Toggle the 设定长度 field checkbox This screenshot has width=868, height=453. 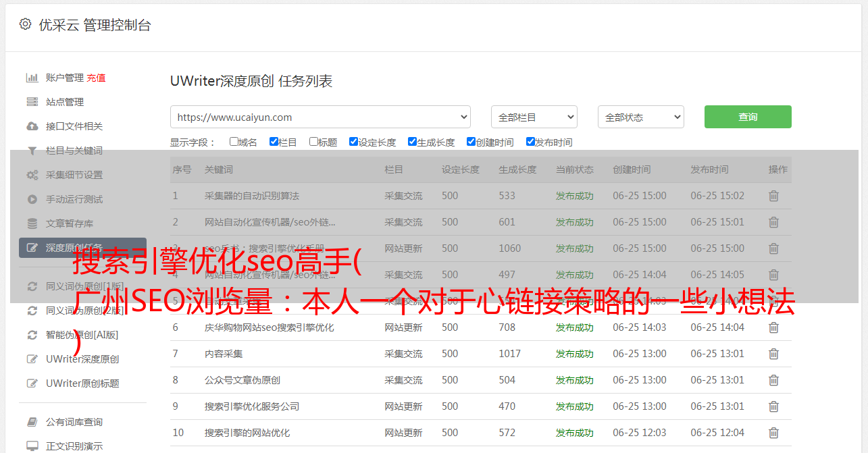[x=353, y=142]
